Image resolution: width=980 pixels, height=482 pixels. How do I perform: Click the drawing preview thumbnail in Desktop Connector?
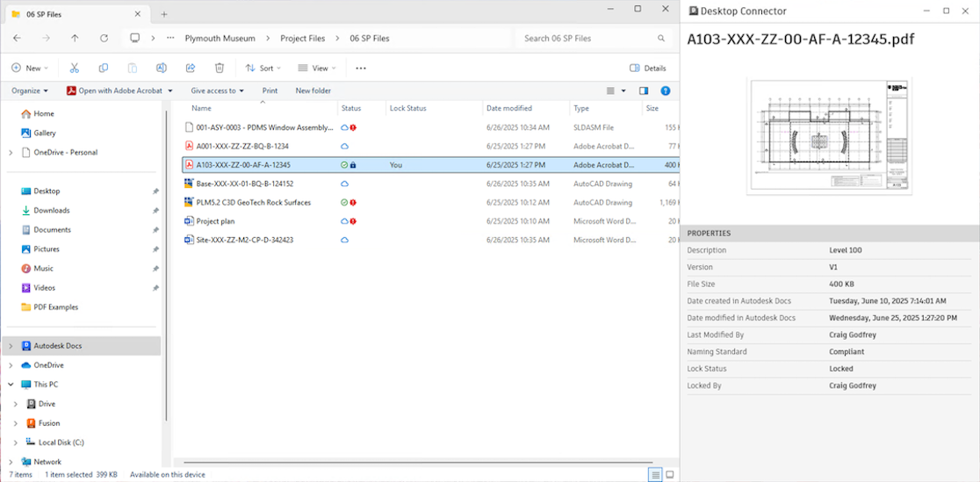pos(829,136)
